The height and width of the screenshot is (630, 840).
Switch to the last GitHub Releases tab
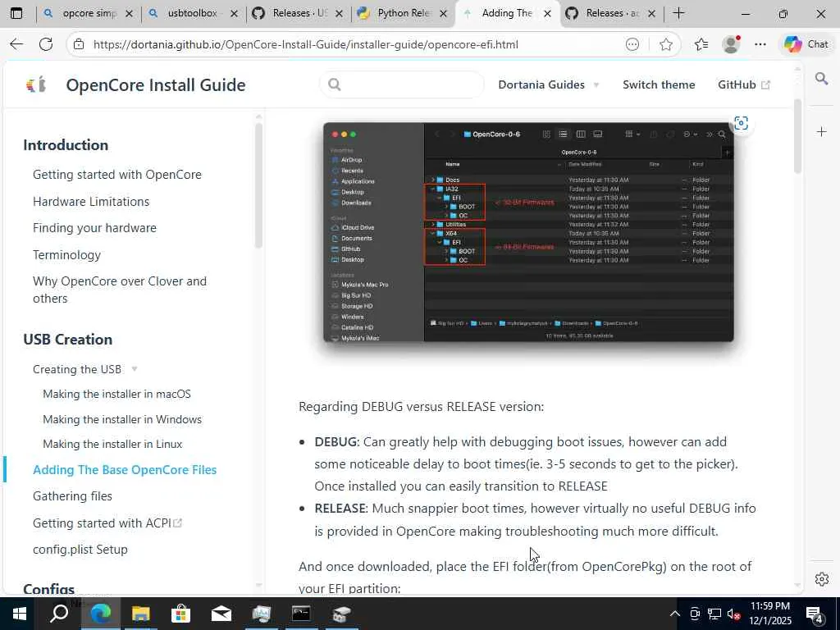point(612,13)
